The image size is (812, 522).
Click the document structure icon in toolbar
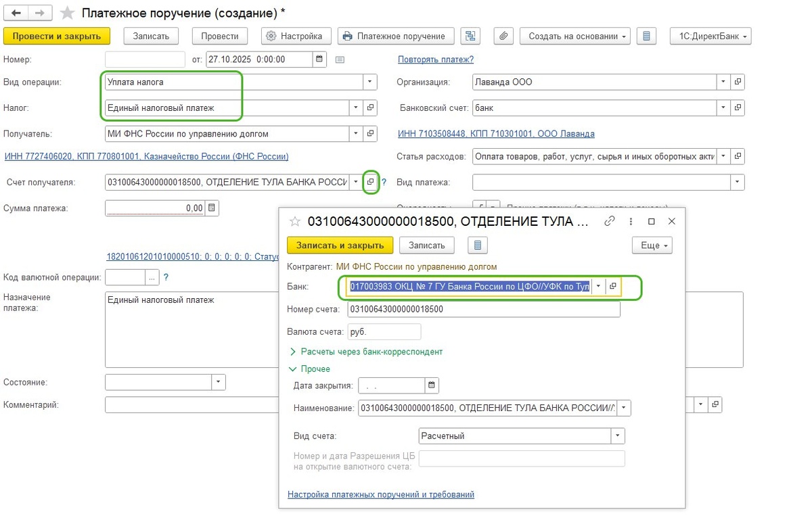pos(470,36)
